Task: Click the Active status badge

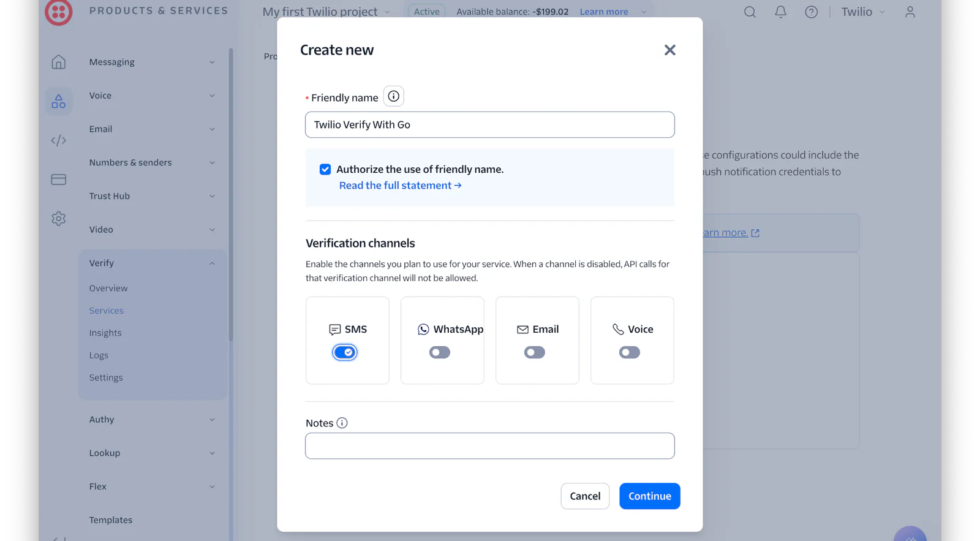Action: [426, 12]
